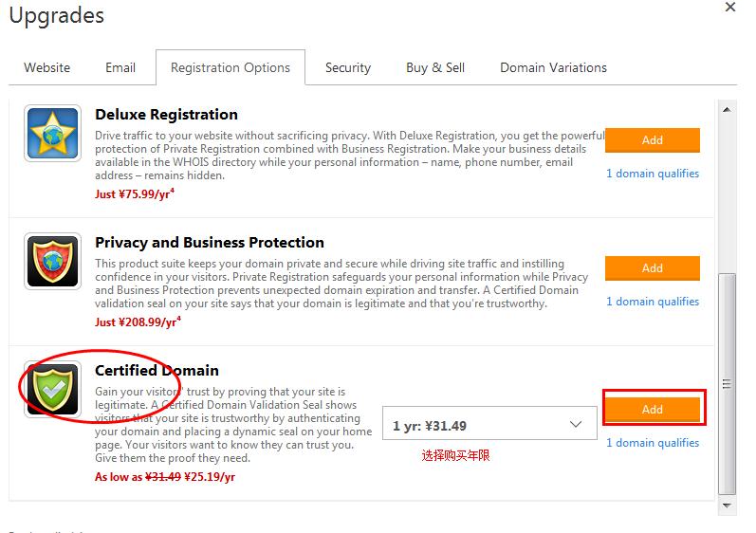Add Privacy and Business Protection
This screenshot has width=756, height=533.
(x=653, y=268)
